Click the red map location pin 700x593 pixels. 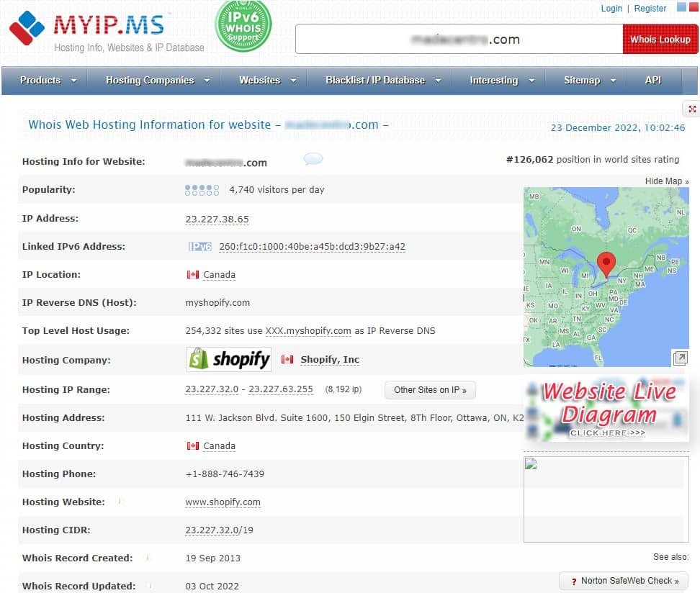click(x=606, y=264)
